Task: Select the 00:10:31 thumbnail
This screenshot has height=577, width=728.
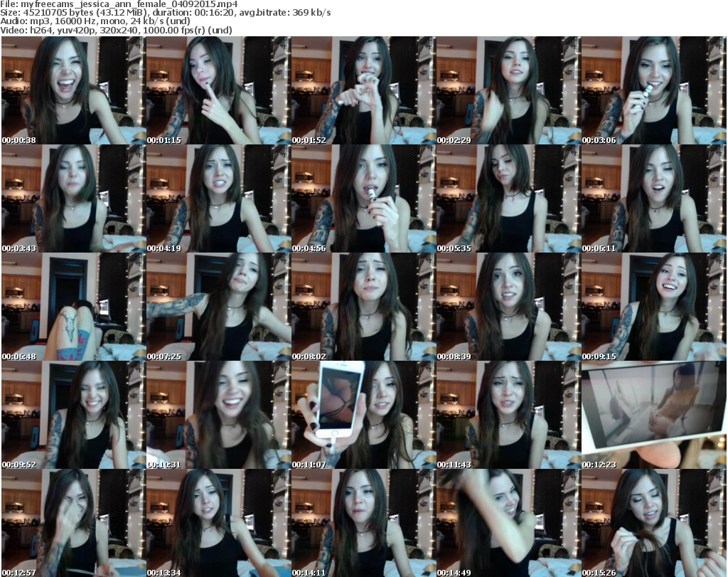Action: click(219, 415)
